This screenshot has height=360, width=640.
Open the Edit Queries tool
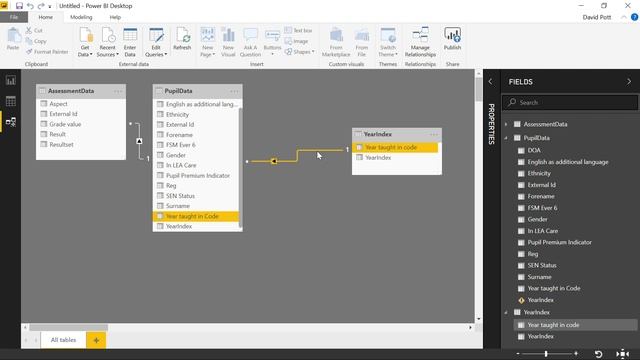click(x=156, y=42)
